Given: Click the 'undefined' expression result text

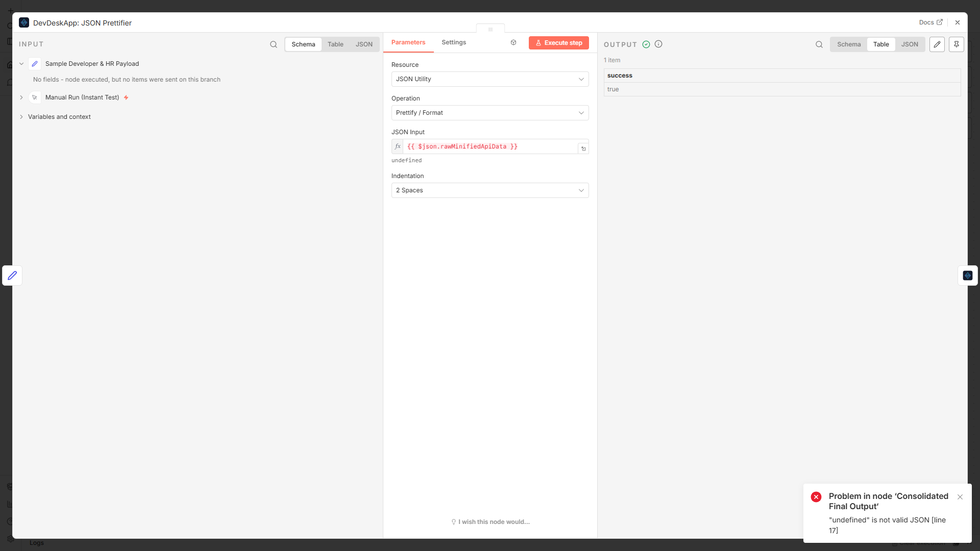Looking at the screenshot, I should tap(407, 160).
